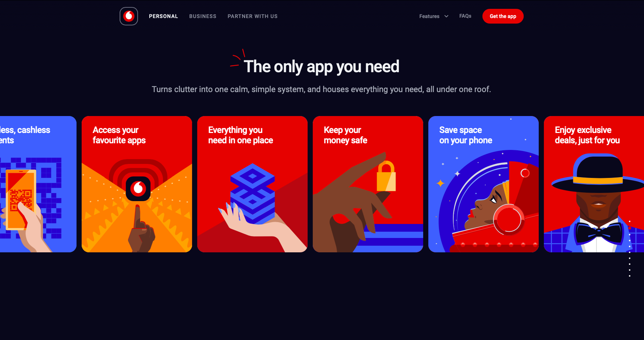Click the vertical dotted page indicator
Viewport: 644px width, 340px height.
[630, 249]
